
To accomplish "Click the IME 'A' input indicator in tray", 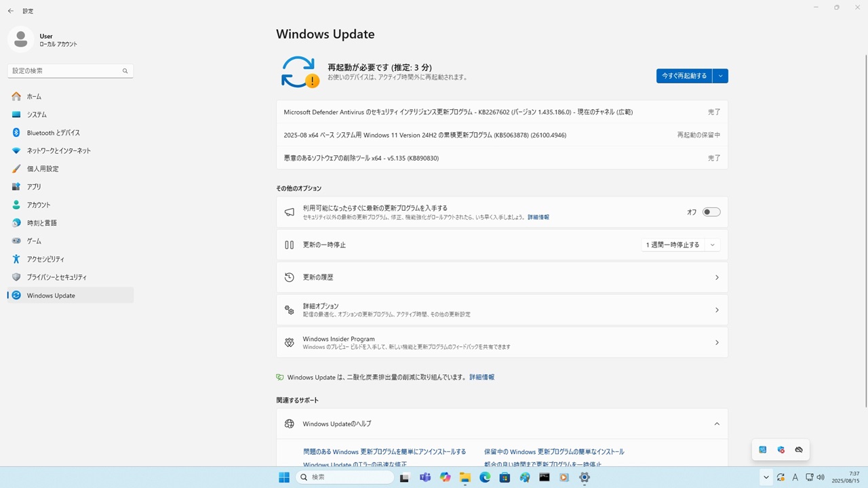I will point(795,477).
